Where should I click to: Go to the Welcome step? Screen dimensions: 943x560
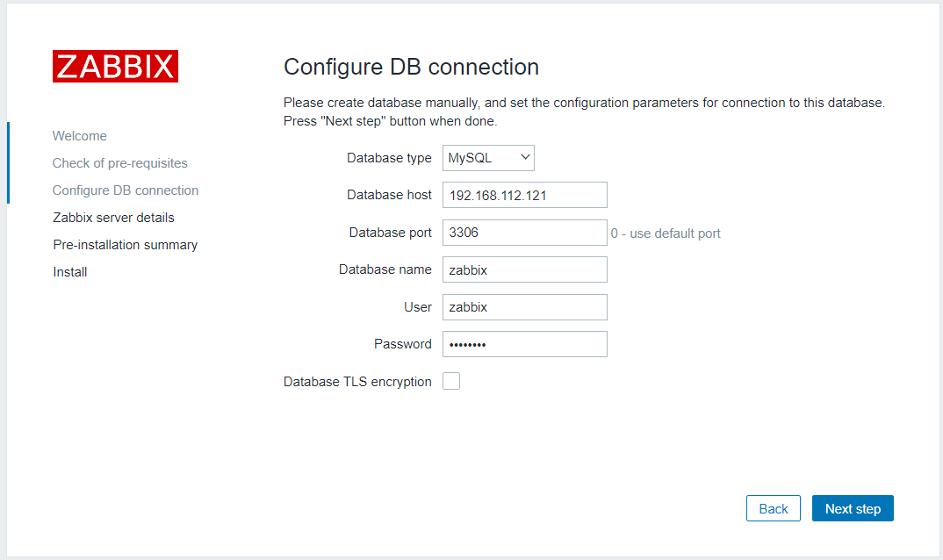[x=80, y=136]
